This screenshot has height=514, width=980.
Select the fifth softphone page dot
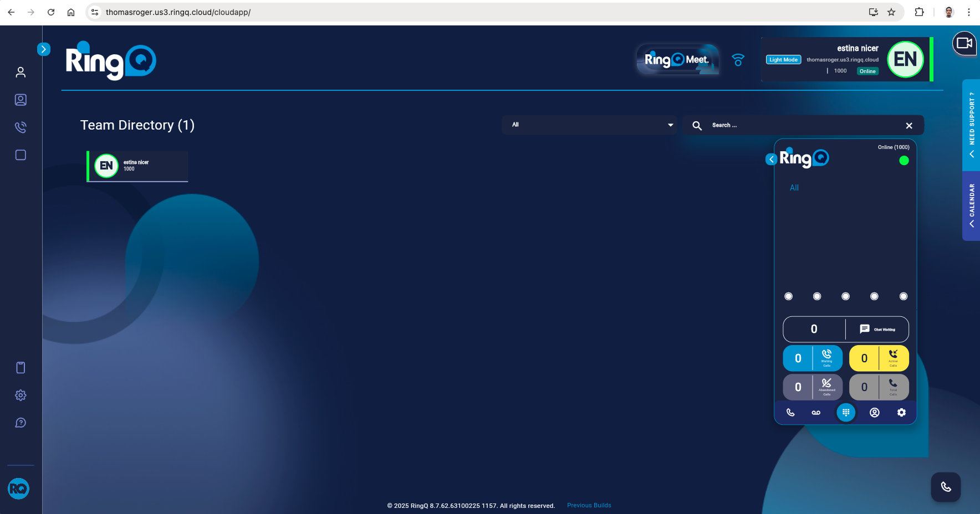(x=904, y=296)
